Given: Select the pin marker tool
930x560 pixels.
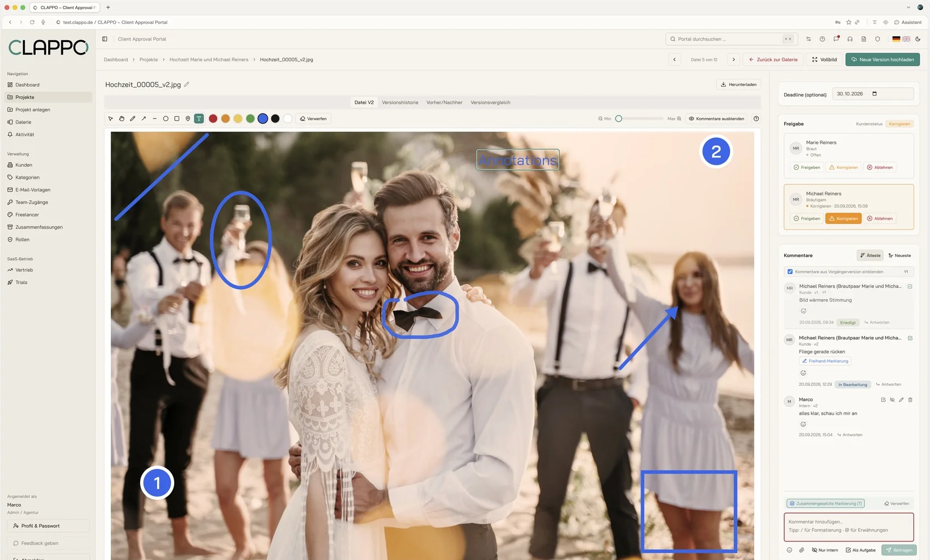Looking at the screenshot, I should tap(188, 119).
